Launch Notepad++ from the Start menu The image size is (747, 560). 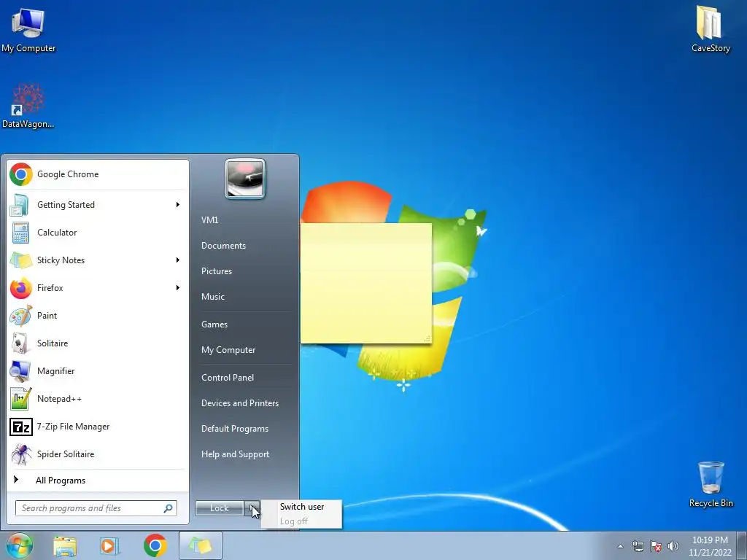[98, 399]
